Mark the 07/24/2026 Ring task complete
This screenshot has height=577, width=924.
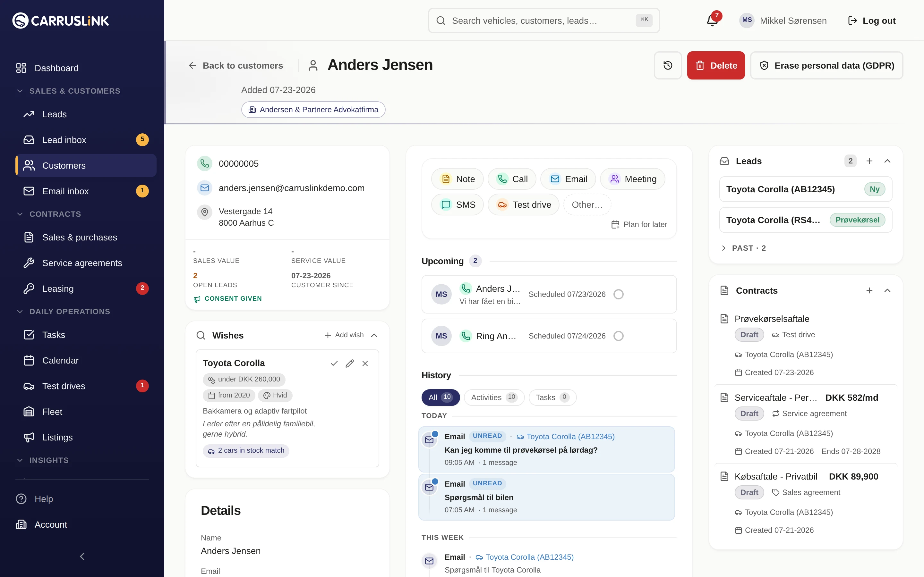(618, 336)
